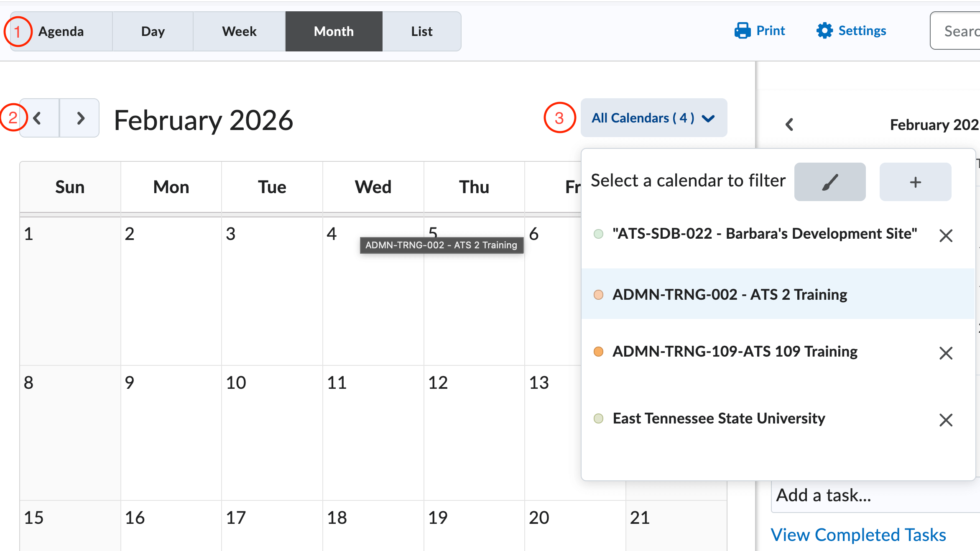The image size is (980, 551).
Task: Switch to the List view
Action: pyautogui.click(x=422, y=31)
